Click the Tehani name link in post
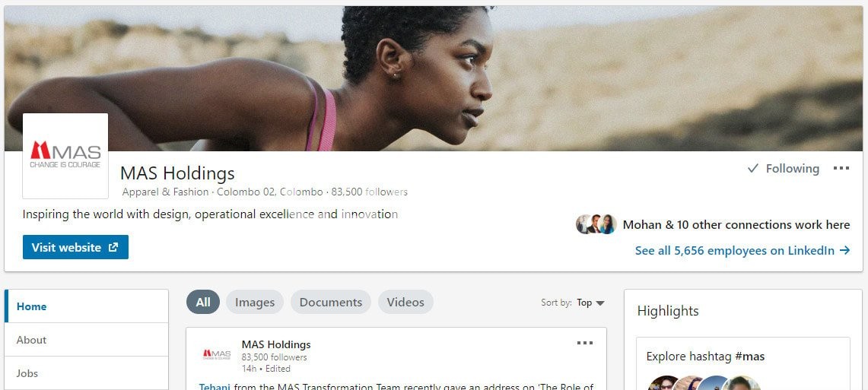 click(215, 386)
